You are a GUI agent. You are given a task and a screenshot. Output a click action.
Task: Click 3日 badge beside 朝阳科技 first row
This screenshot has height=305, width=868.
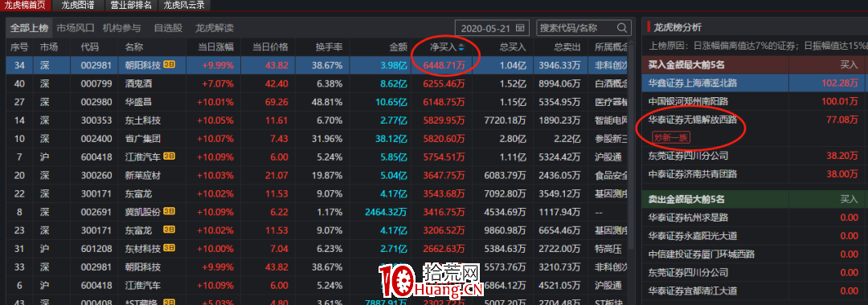170,65
